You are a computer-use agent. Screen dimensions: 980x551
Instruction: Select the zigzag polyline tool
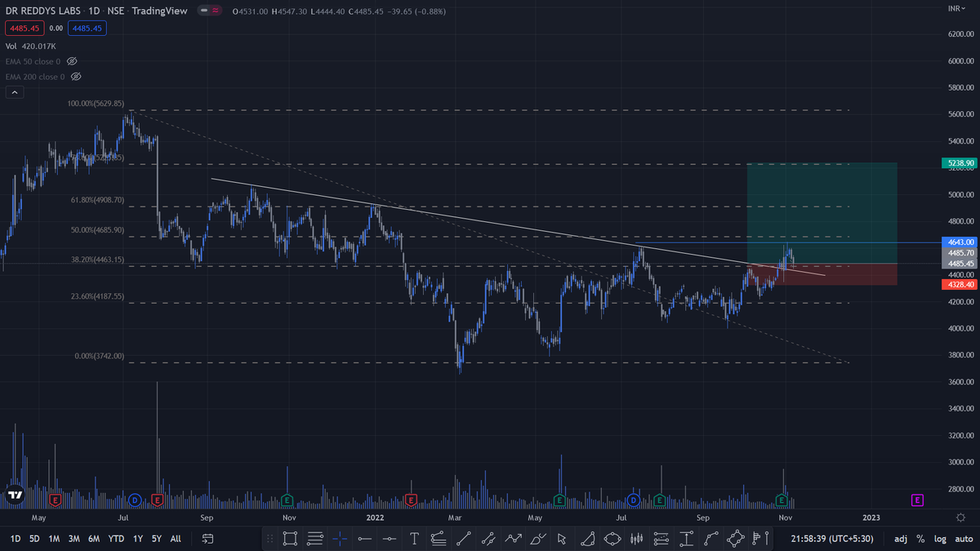(x=513, y=538)
